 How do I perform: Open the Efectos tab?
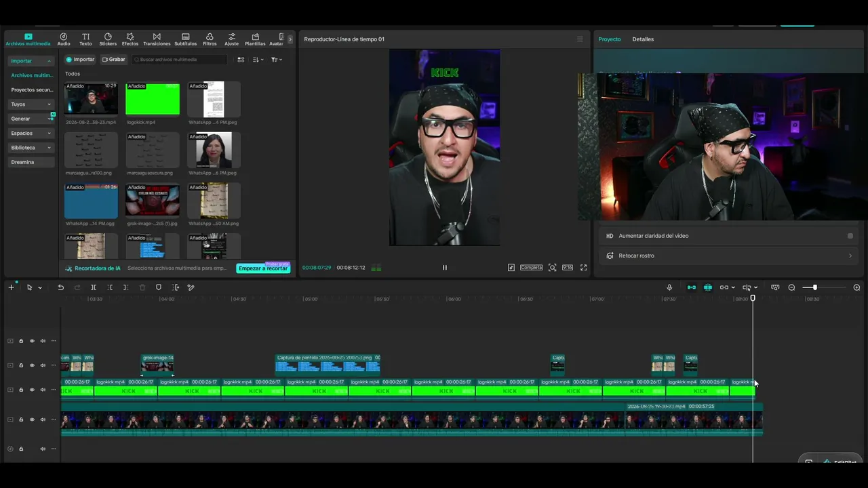pyautogui.click(x=130, y=39)
